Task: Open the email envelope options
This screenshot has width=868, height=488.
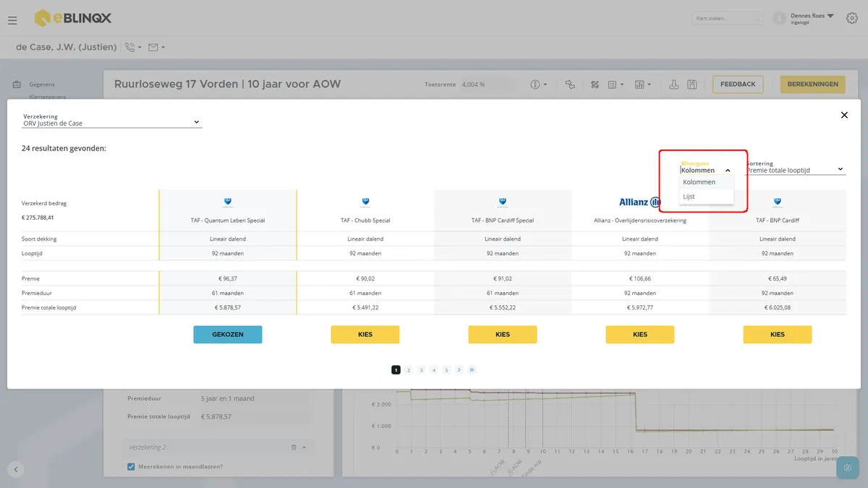Action: (x=156, y=47)
